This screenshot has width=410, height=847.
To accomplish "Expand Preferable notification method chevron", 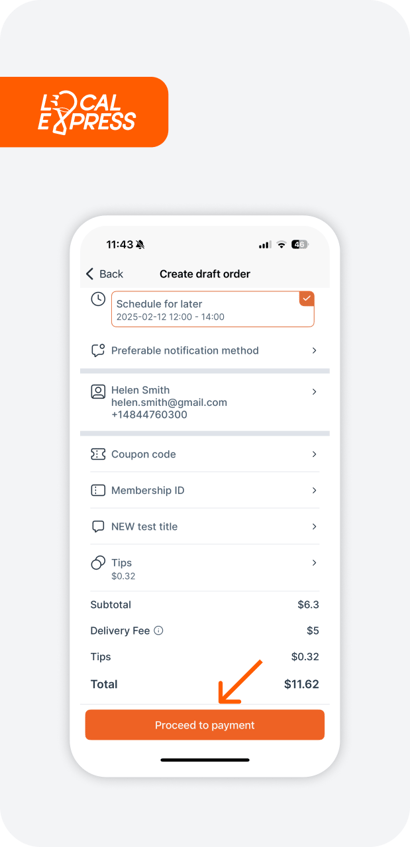I will pyautogui.click(x=314, y=351).
